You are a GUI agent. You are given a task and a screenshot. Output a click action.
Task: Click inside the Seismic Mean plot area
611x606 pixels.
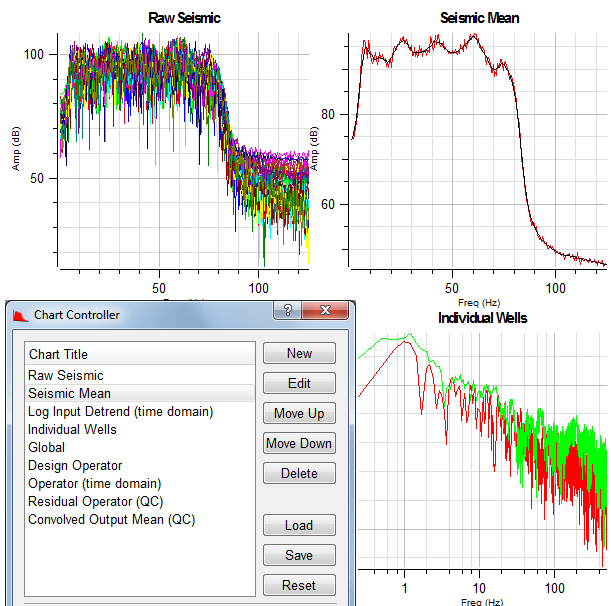click(478, 150)
